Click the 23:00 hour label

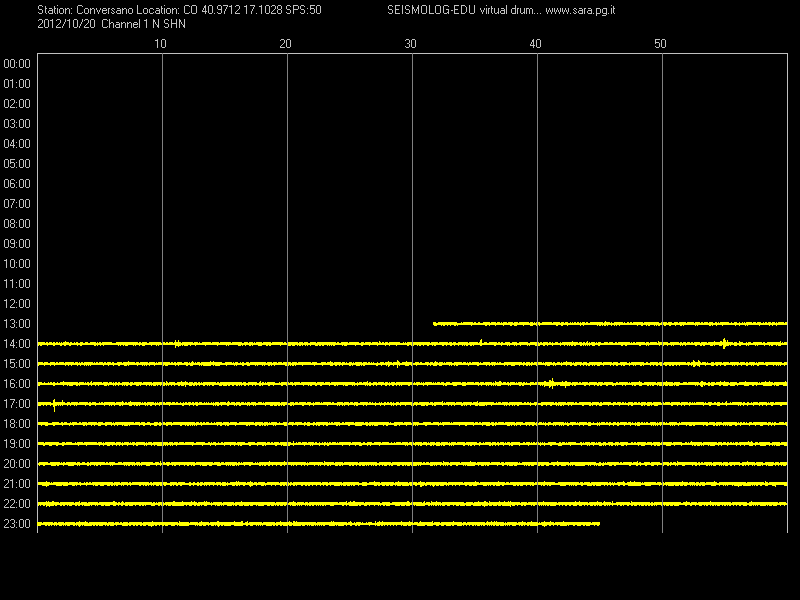tap(17, 523)
